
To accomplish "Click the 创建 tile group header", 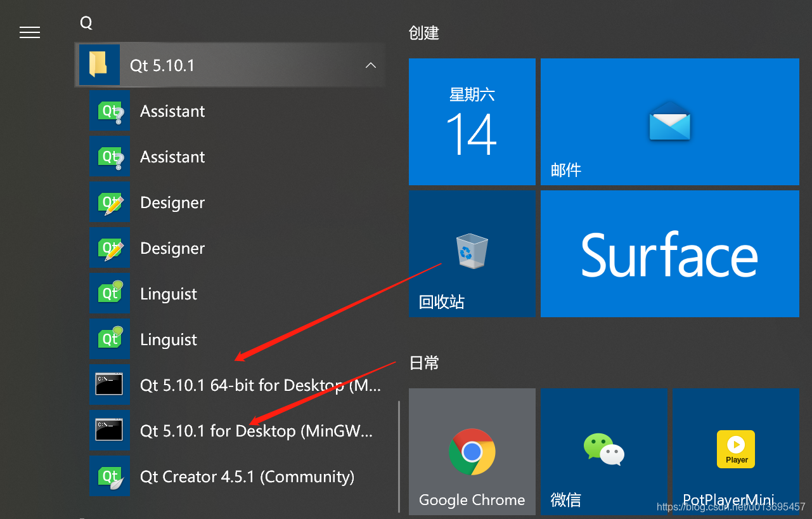I will pyautogui.click(x=424, y=33).
